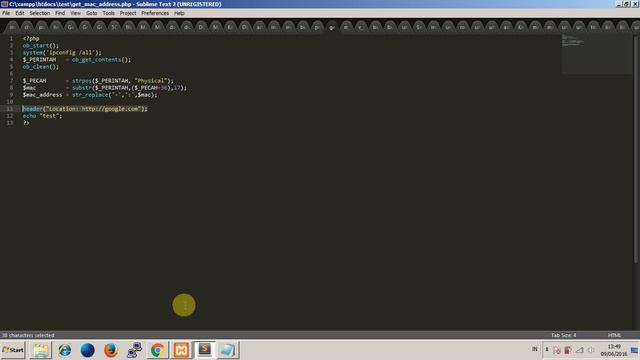
Task: Open the Tools menu
Action: pyautogui.click(x=108, y=13)
